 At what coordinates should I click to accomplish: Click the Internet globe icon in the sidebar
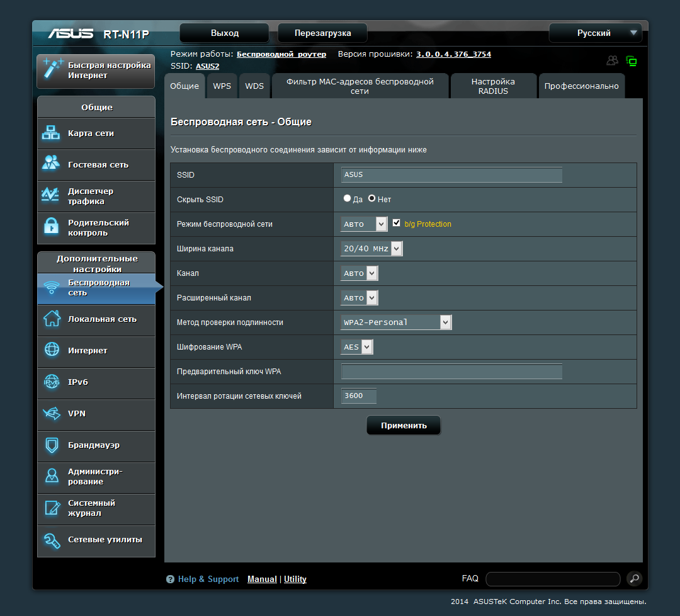pos(52,349)
